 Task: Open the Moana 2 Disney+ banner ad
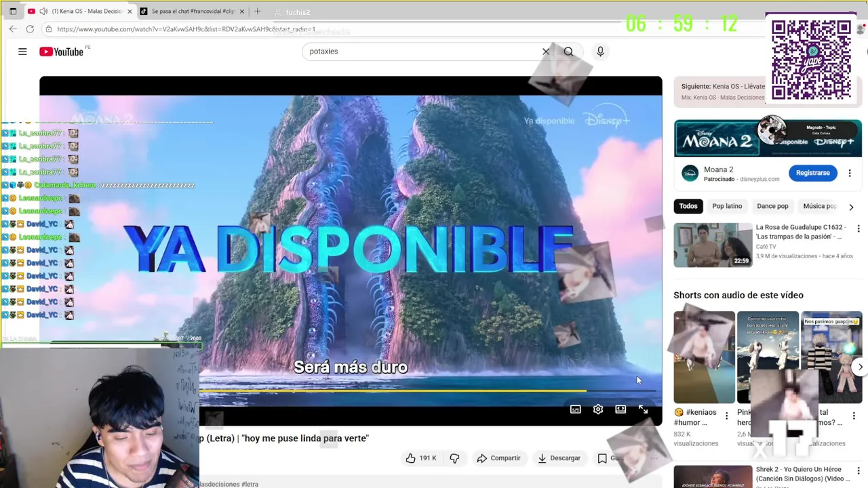[x=768, y=138]
